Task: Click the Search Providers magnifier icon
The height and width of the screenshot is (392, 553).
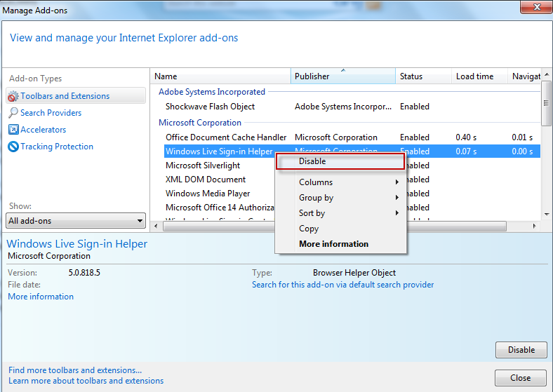Action: [x=13, y=113]
